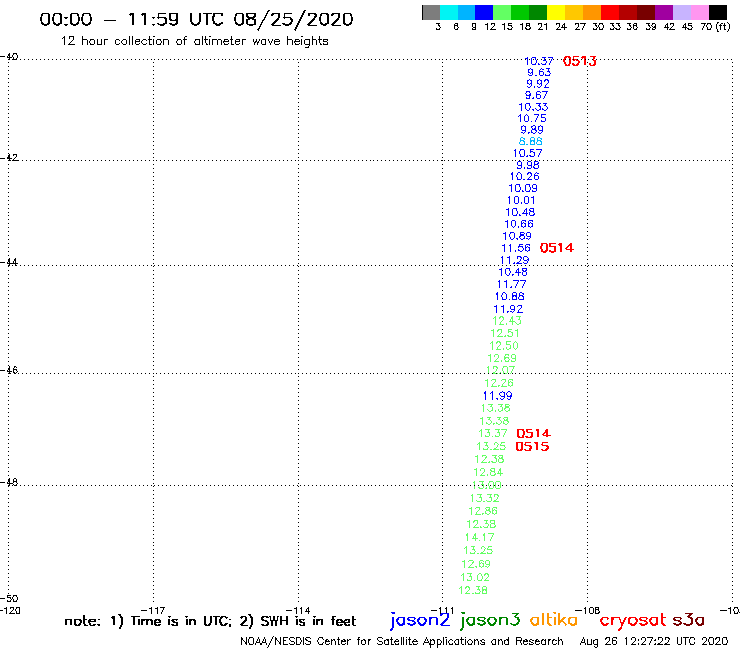Select the jason3 satellite label
Image resolution: width=740 pixels, height=650 pixels.
pyautogui.click(x=490, y=620)
